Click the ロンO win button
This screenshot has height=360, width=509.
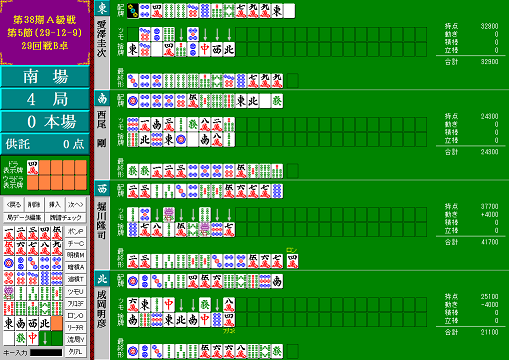click(76, 315)
